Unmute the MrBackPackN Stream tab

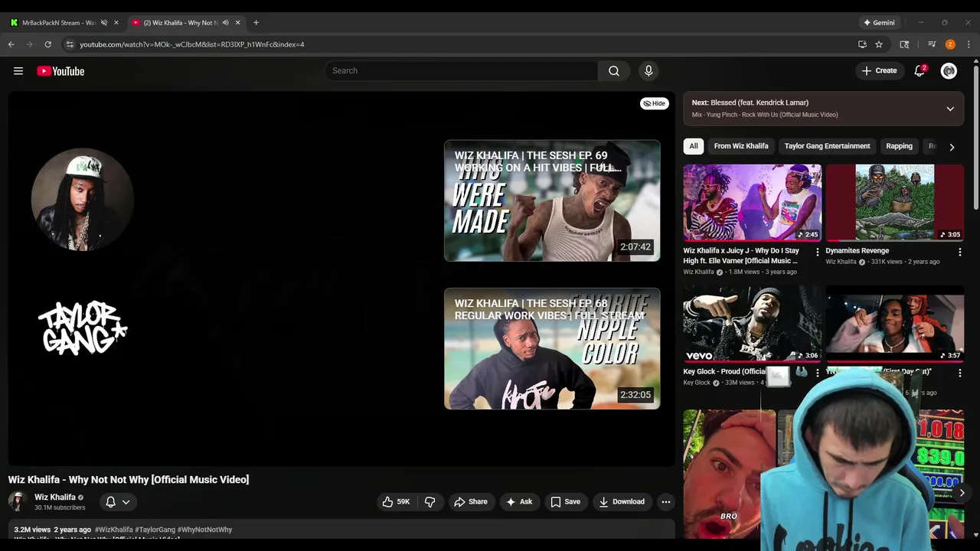(104, 22)
